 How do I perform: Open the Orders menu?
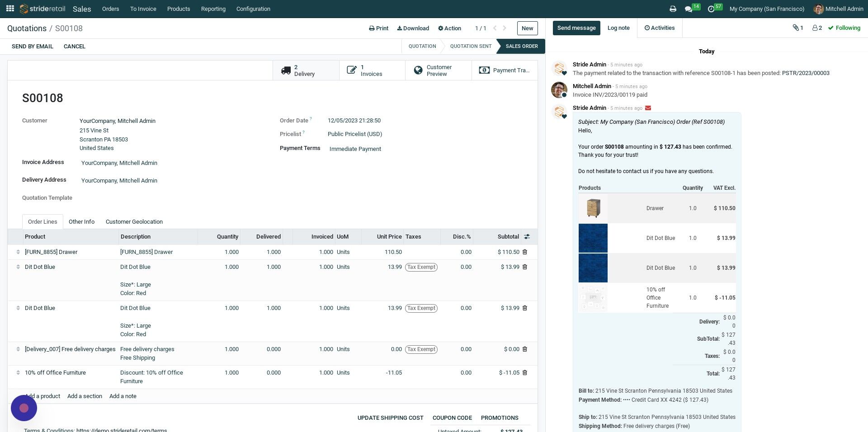(110, 9)
